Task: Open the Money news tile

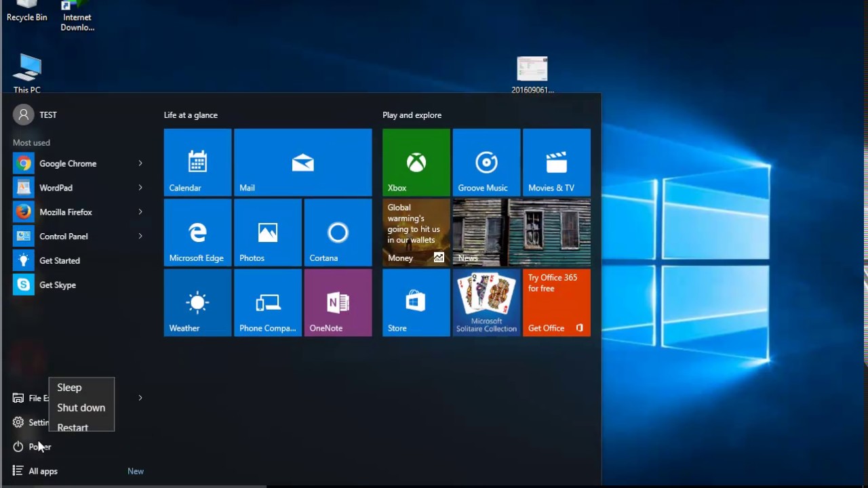Action: click(416, 232)
